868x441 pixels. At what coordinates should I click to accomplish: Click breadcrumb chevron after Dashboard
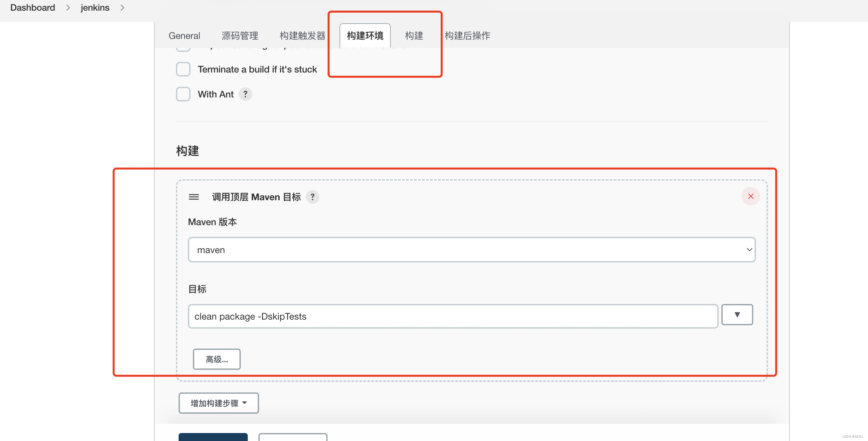[x=68, y=7]
